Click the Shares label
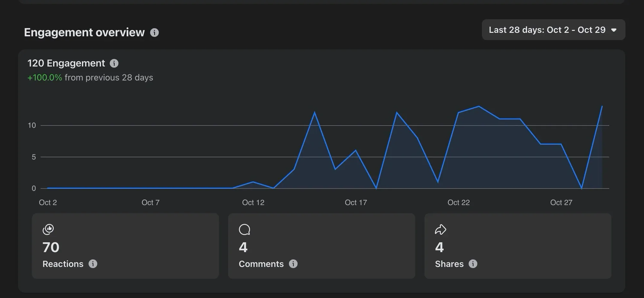644x298 pixels. (449, 264)
